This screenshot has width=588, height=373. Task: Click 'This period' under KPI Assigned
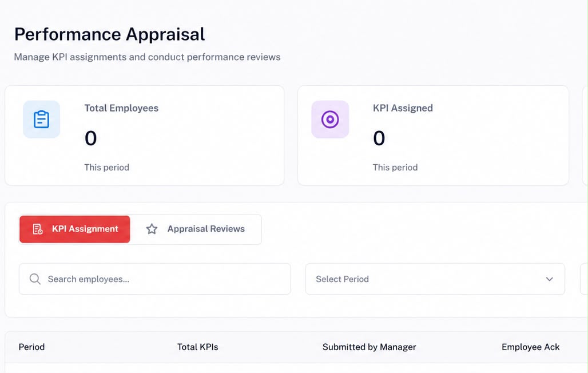click(x=395, y=168)
